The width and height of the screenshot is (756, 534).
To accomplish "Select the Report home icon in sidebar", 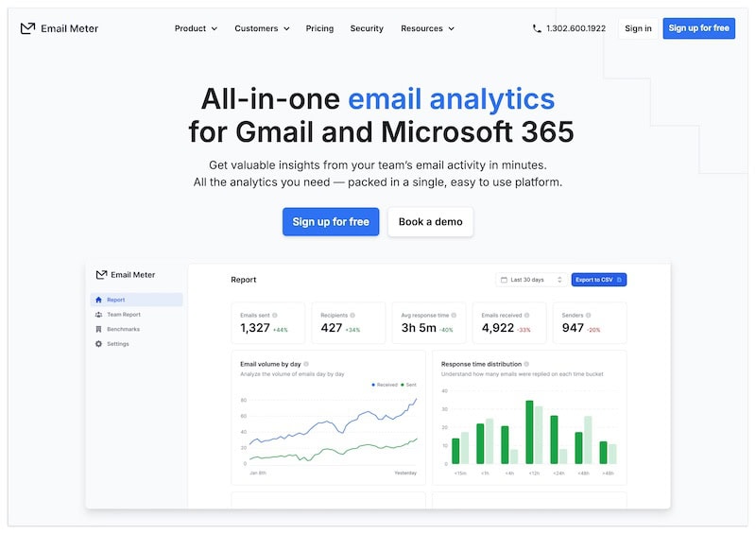I will 99,300.
